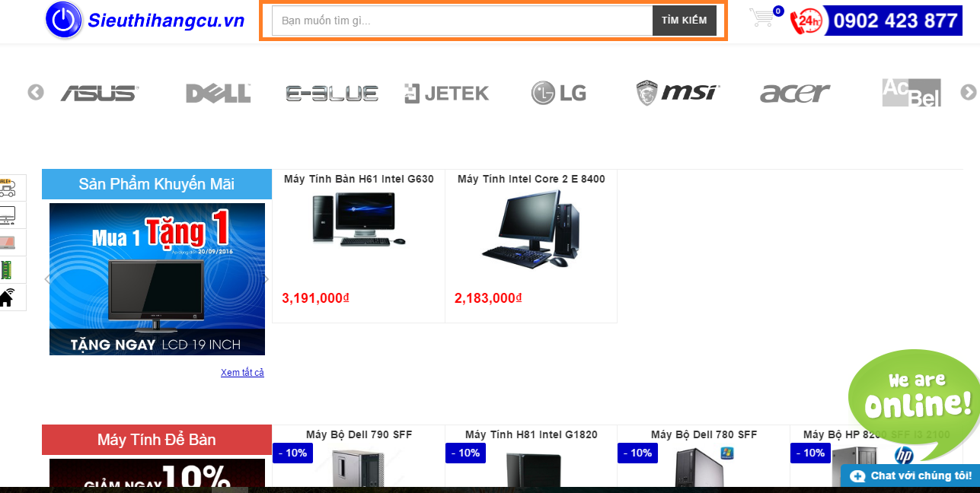980x493 pixels.
Task: Open the laptop sidebar category icon
Action: (x=9, y=243)
